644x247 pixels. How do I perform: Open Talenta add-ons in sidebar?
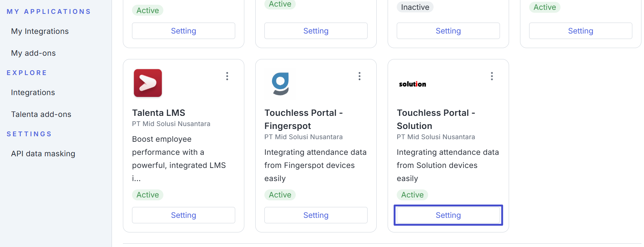click(41, 114)
